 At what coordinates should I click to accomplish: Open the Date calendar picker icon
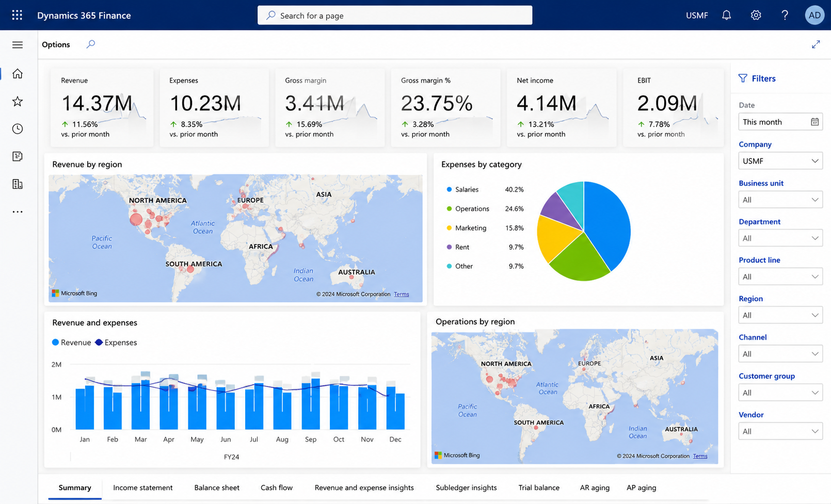coord(814,122)
